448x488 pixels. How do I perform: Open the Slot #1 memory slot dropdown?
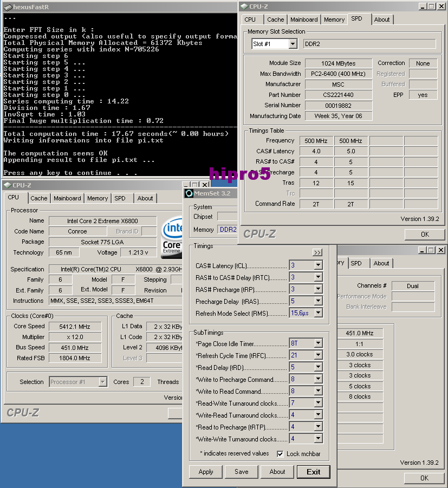[293, 44]
